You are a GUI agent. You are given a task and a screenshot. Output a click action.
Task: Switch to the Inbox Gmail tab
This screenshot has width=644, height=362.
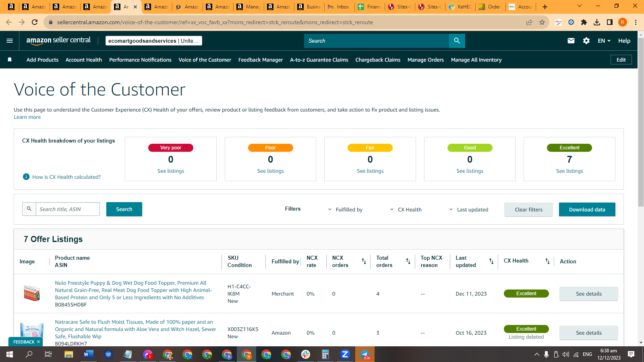click(x=339, y=7)
